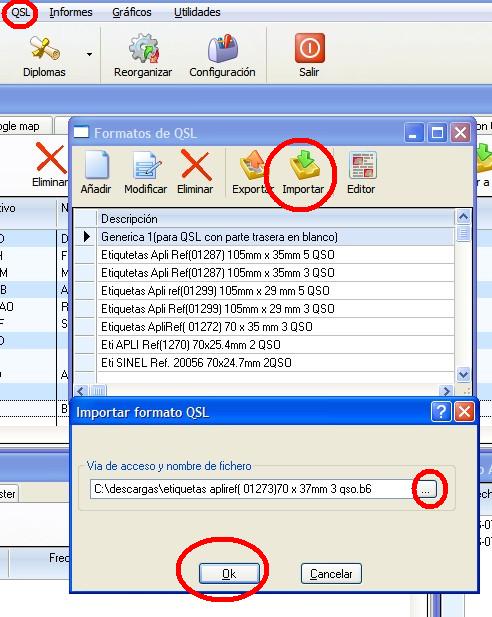Open the Informes menu
The height and width of the screenshot is (617, 492).
(x=71, y=12)
